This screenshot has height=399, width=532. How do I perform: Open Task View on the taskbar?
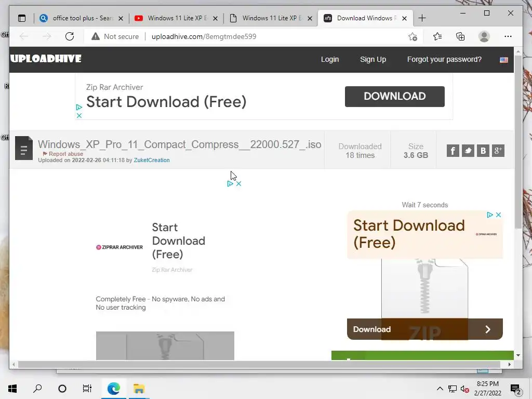click(x=87, y=389)
